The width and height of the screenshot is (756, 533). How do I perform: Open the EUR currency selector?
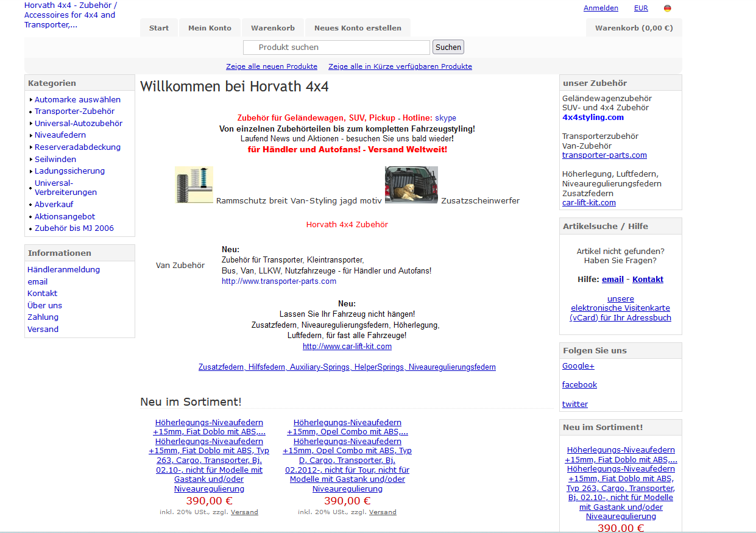[x=641, y=9]
